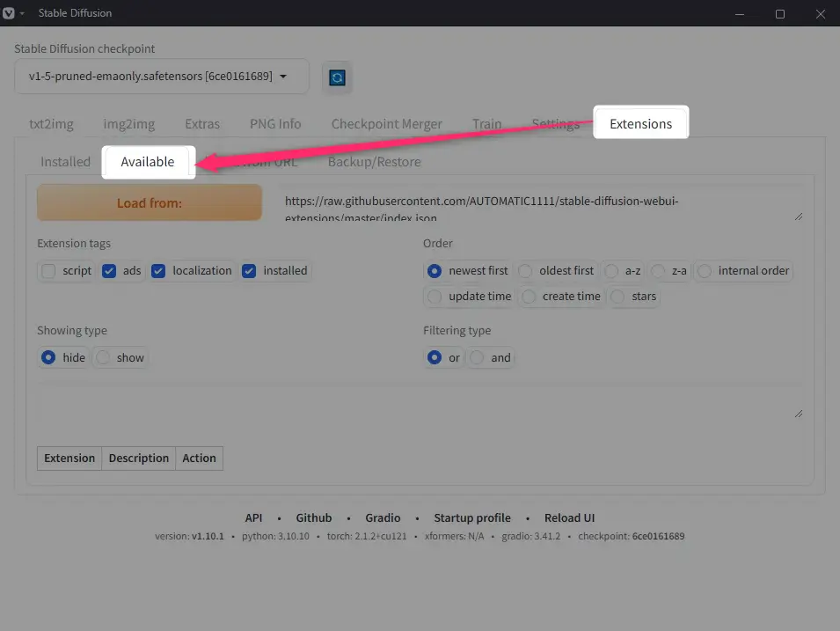Open the API footer link

pyautogui.click(x=253, y=517)
